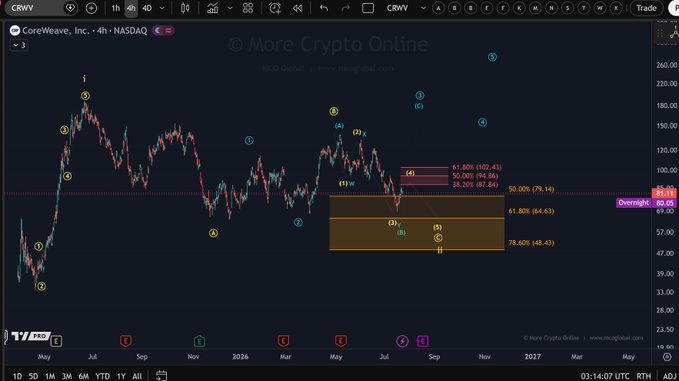Select the orange fib support zone box
Screen dimensions: 679x381
(417, 223)
